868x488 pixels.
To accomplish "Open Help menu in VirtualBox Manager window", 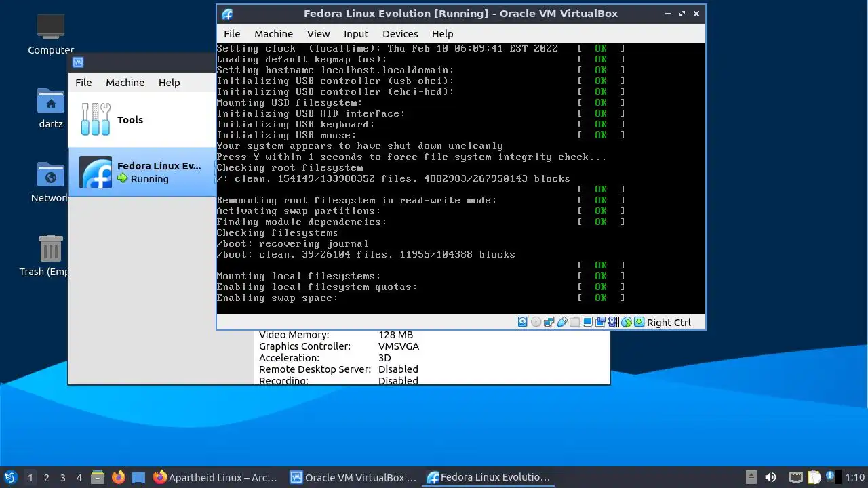I will (169, 82).
